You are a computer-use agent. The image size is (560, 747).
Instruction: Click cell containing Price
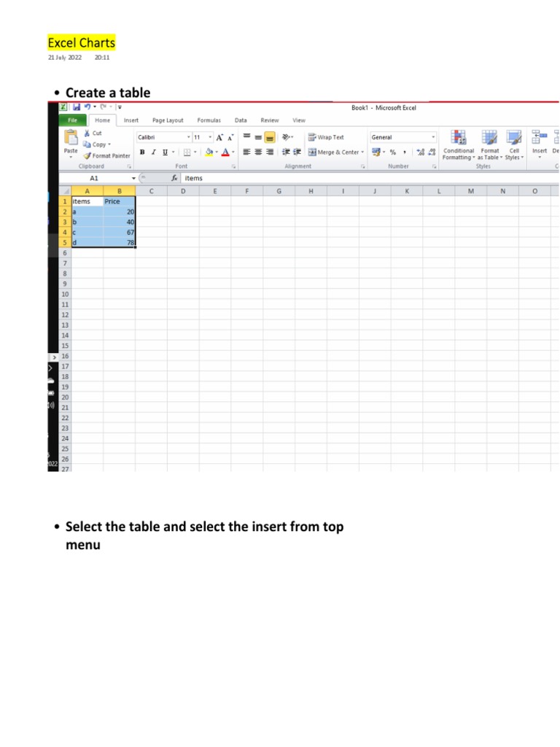click(119, 201)
